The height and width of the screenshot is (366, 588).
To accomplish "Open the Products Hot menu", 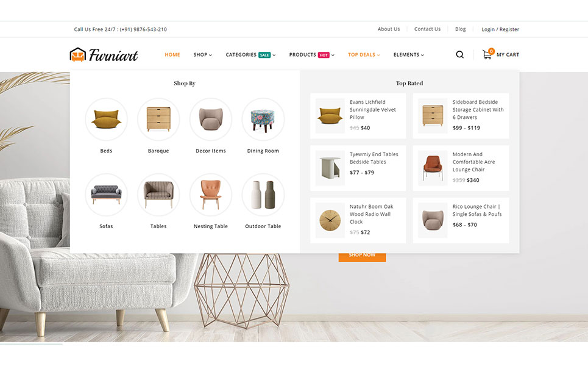I will click(x=311, y=55).
